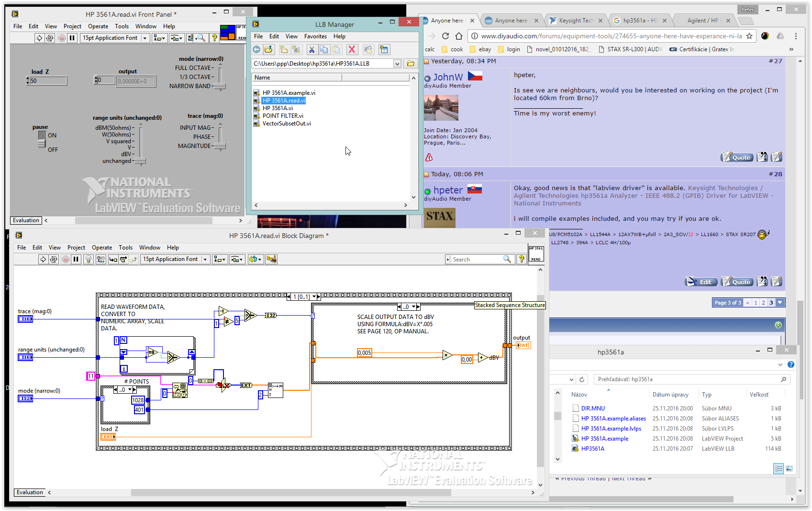
Task: Click Up One Level folder in LLB Manager
Action: (x=268, y=49)
